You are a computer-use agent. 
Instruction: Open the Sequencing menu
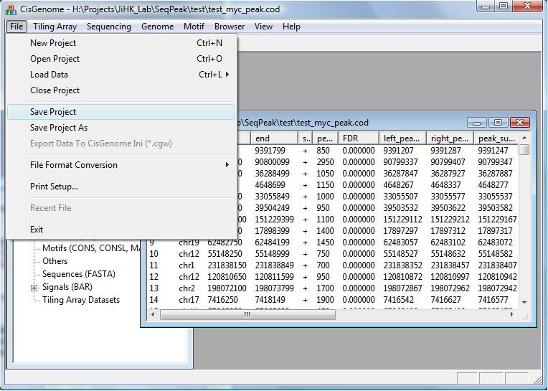coord(109,27)
